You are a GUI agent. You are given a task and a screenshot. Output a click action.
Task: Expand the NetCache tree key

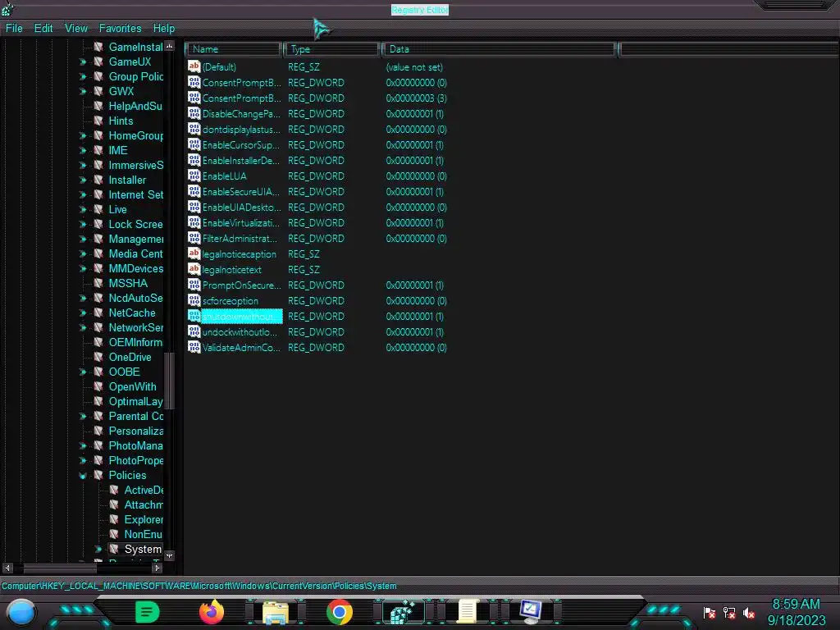point(83,313)
